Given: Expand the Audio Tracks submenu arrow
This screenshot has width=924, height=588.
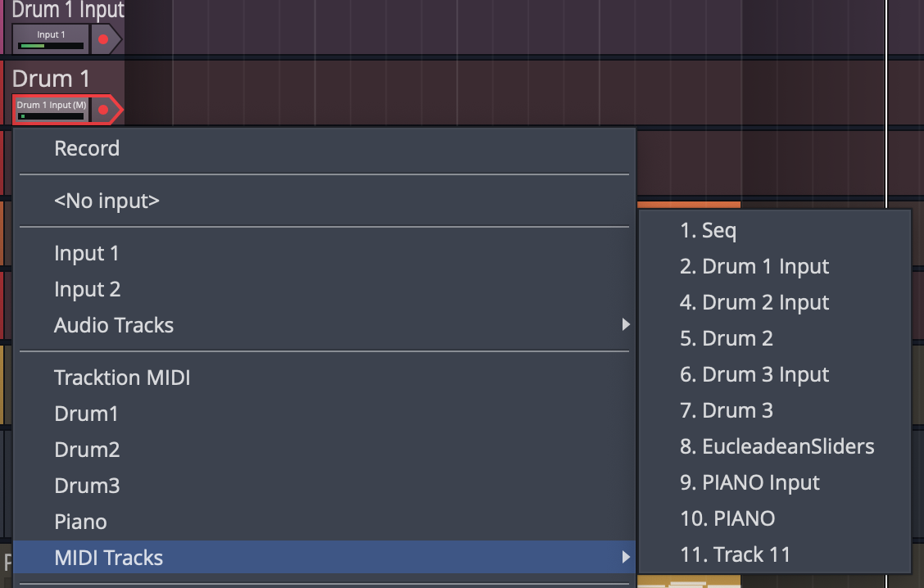Looking at the screenshot, I should point(626,325).
